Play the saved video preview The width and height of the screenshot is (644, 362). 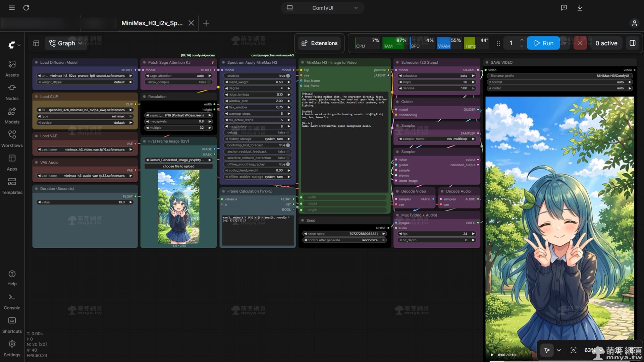(492, 355)
